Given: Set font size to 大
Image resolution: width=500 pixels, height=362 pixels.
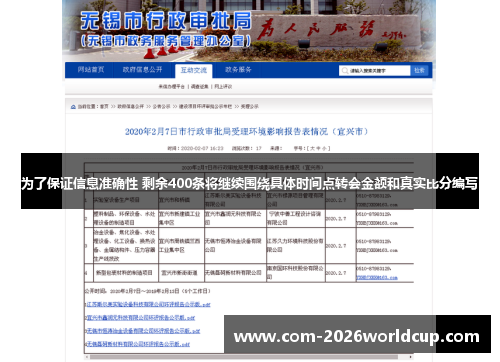Looking at the screenshot, I should 312,148.
